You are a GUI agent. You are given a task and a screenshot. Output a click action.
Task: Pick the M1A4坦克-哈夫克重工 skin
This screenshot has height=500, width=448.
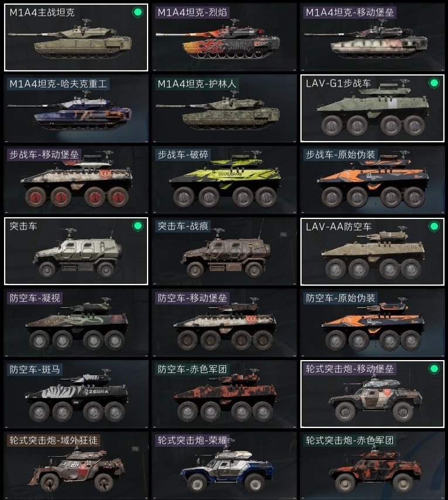[x=76, y=108]
